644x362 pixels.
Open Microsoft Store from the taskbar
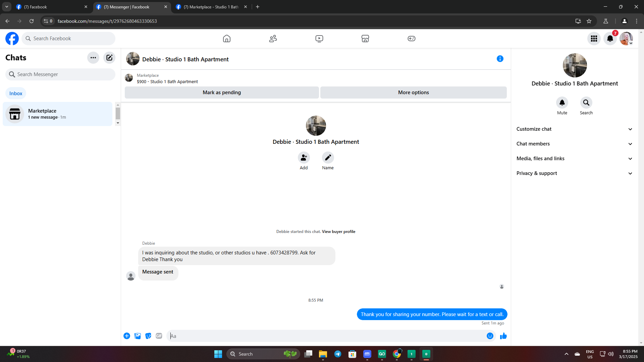pos(353,354)
